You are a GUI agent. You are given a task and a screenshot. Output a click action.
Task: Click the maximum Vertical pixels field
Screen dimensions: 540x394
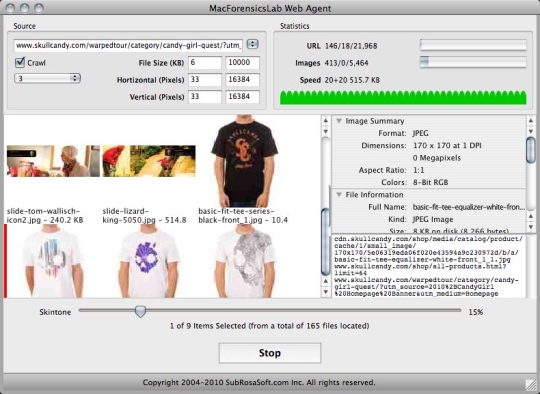click(242, 97)
